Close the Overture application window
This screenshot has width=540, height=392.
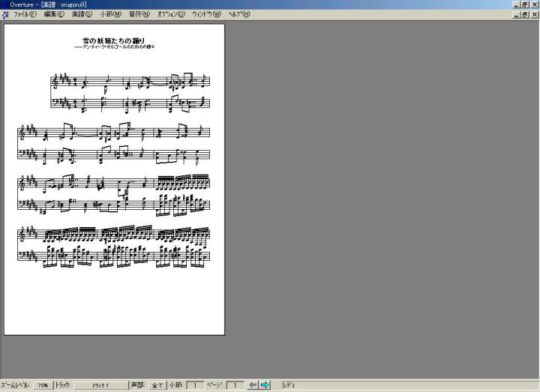534,4
